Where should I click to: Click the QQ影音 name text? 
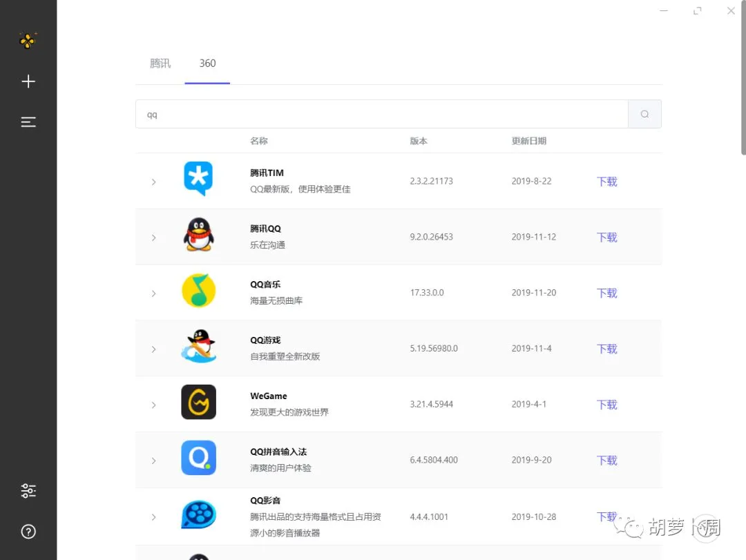point(265,500)
